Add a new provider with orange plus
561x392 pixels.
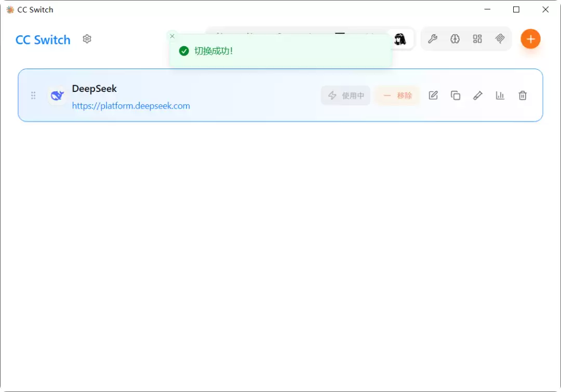coord(530,38)
